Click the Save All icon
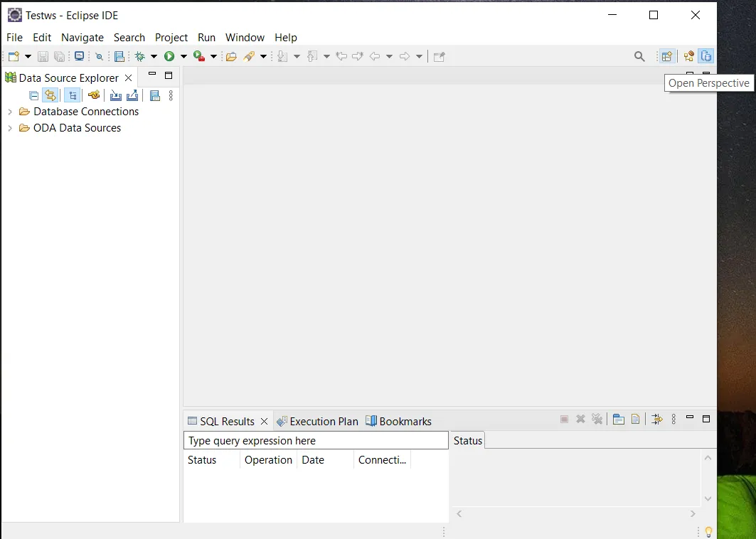The image size is (756, 539). click(59, 56)
